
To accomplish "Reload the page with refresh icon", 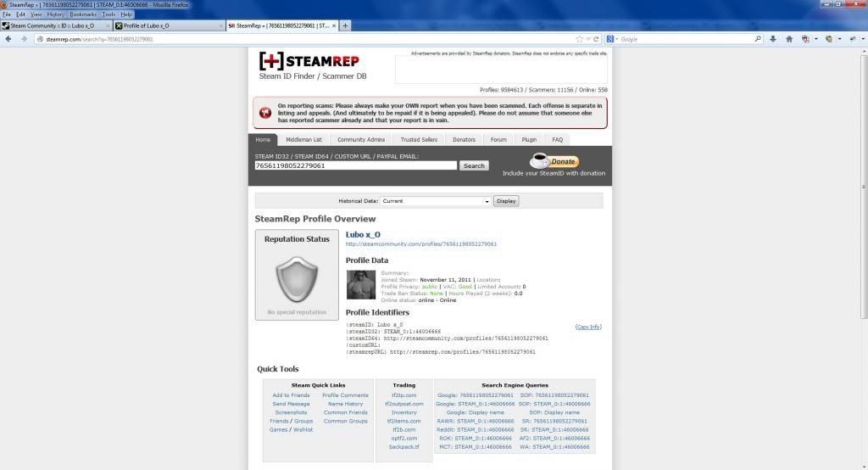I will pos(596,39).
